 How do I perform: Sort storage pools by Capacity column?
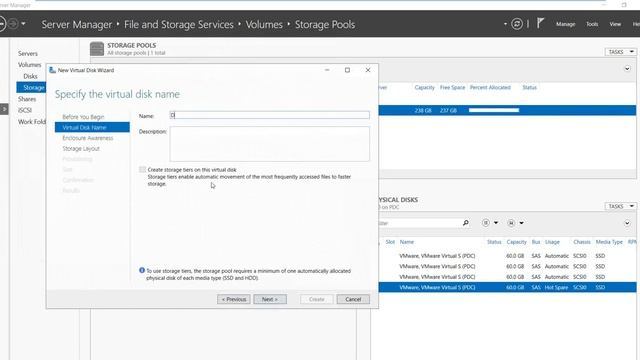(424, 87)
